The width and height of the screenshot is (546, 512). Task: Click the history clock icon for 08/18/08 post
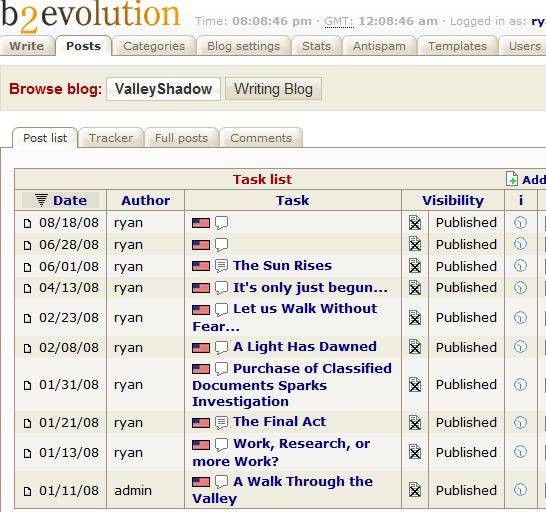click(520, 223)
